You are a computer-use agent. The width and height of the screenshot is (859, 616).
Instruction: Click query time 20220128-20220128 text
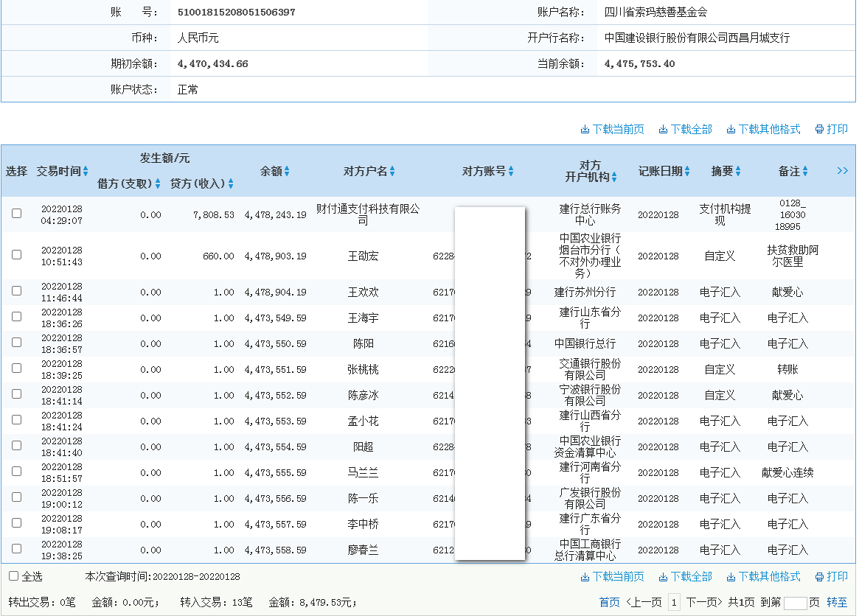tap(196, 576)
